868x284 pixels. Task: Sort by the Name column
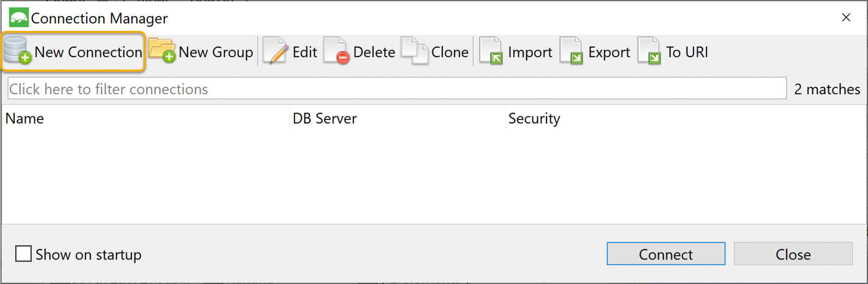click(24, 119)
